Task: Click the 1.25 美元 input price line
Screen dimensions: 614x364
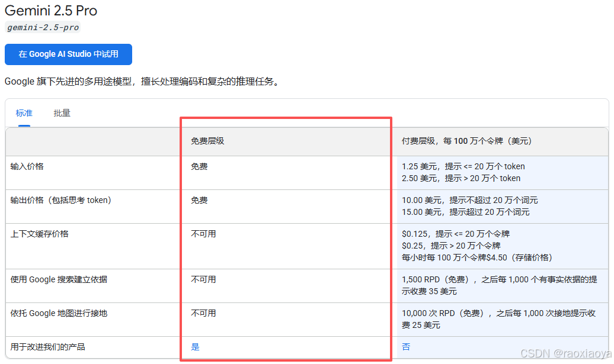Action: coord(463,166)
